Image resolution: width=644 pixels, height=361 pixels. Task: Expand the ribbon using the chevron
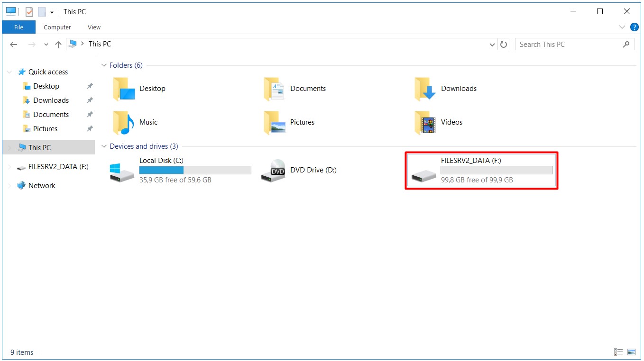click(622, 27)
